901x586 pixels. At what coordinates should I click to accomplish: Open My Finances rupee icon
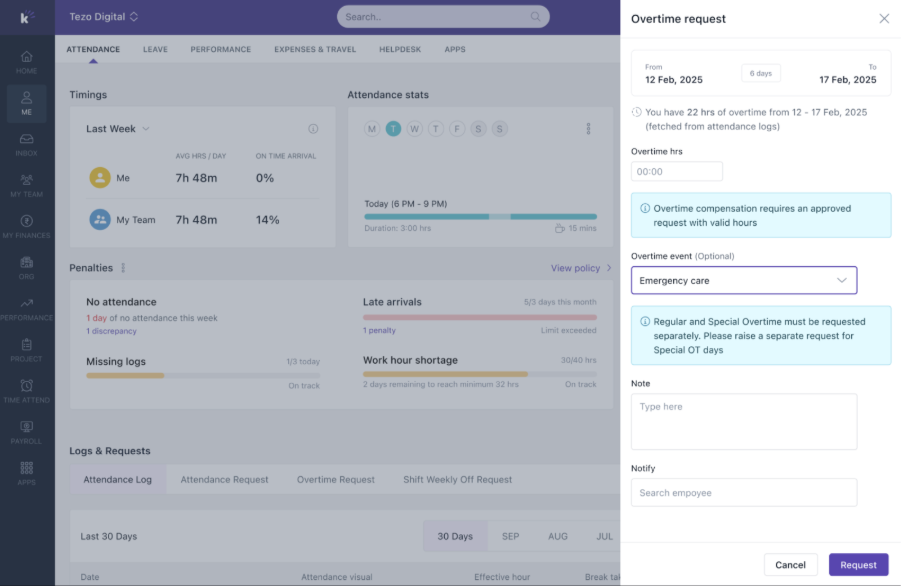(x=26, y=221)
